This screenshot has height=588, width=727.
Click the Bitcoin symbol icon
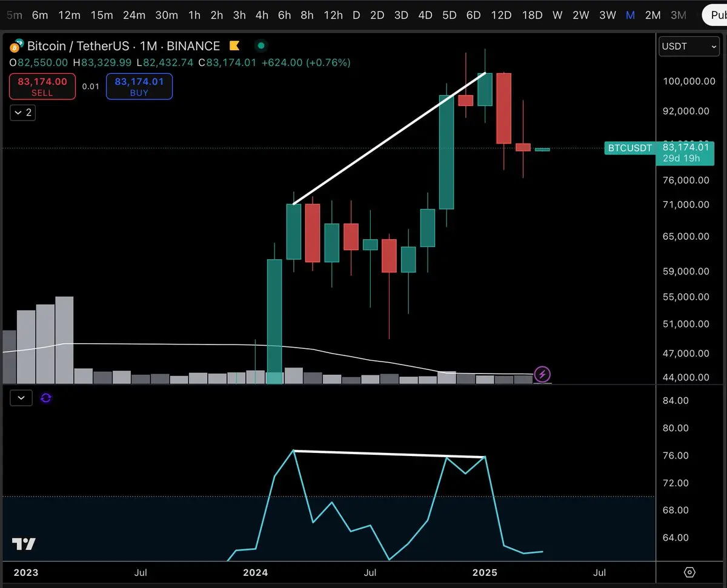pos(16,46)
